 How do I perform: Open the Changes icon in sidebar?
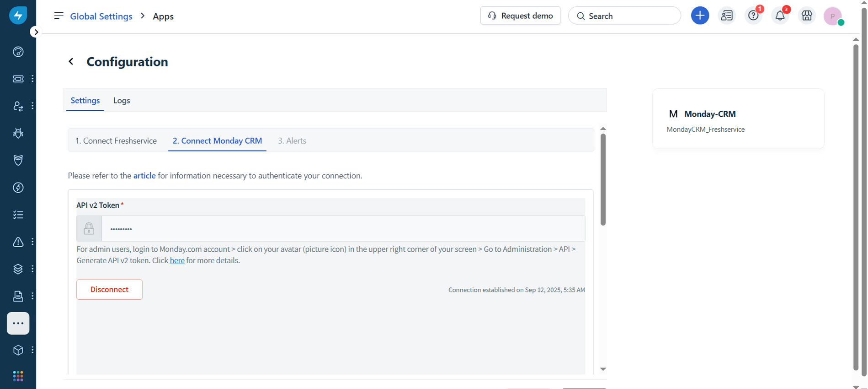tap(18, 106)
